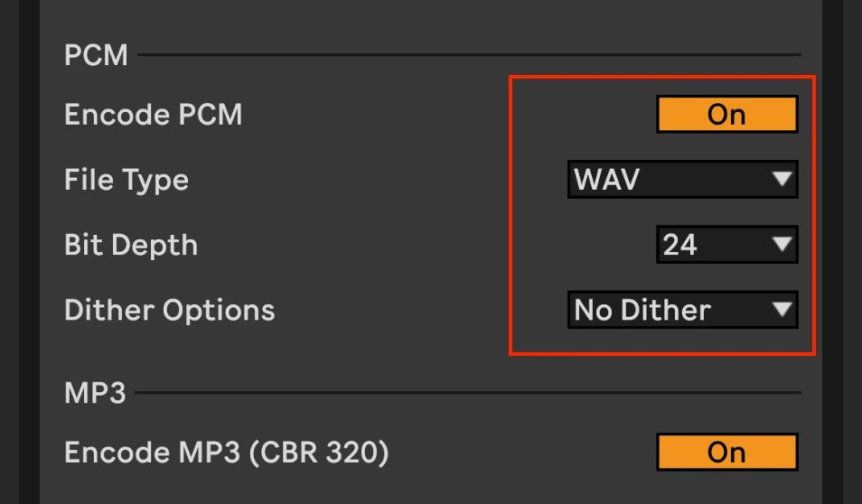862x504 pixels.
Task: Click the triangle arrow on No Dither selector
Action: (782, 311)
